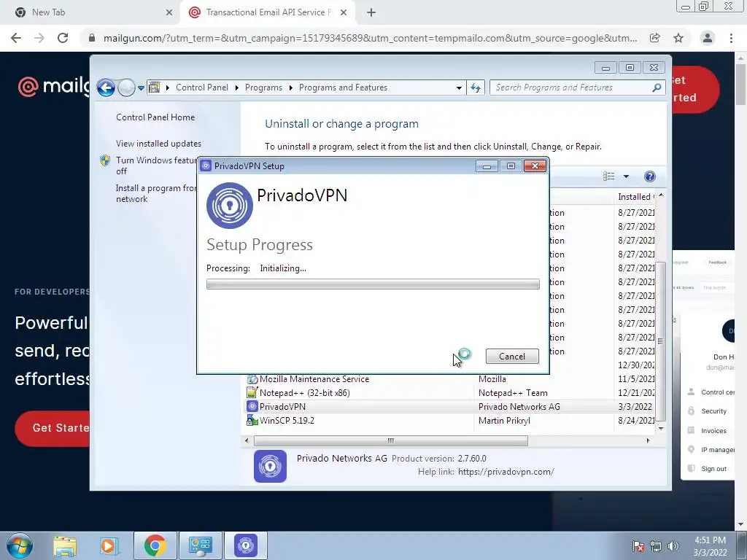Open a new Chrome tab

coord(371,12)
